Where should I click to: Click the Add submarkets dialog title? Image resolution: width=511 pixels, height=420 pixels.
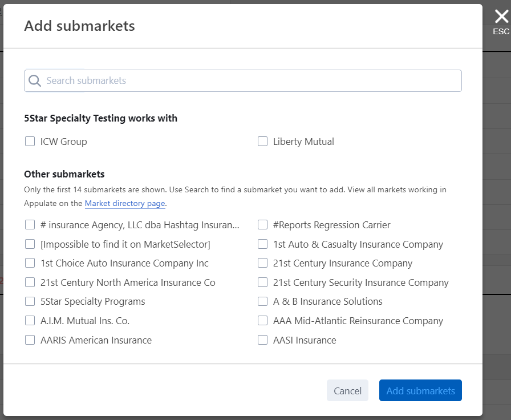coord(79,26)
